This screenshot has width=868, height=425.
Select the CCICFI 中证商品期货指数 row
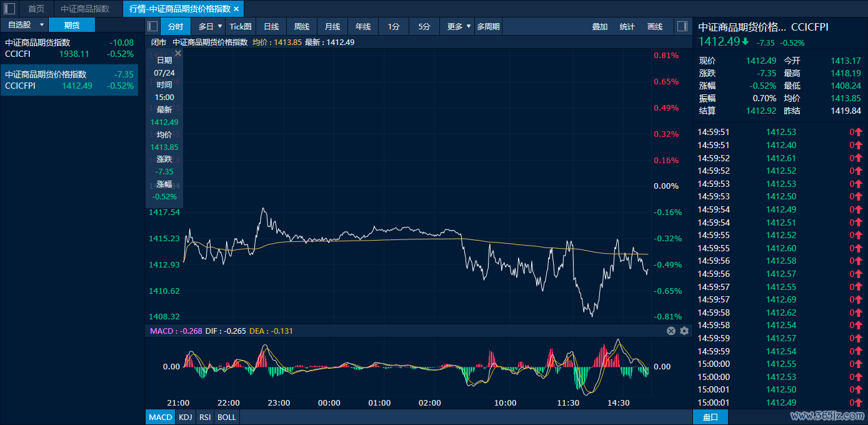pos(69,48)
